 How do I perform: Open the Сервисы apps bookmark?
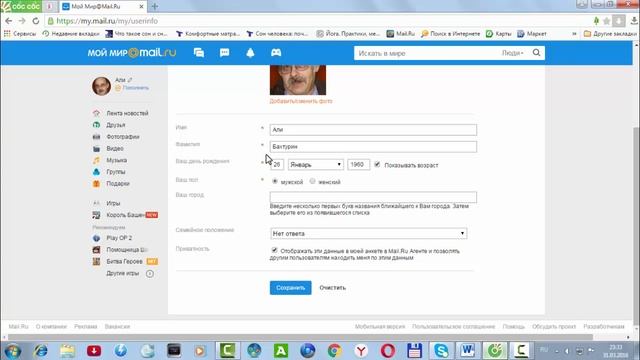coord(20,34)
